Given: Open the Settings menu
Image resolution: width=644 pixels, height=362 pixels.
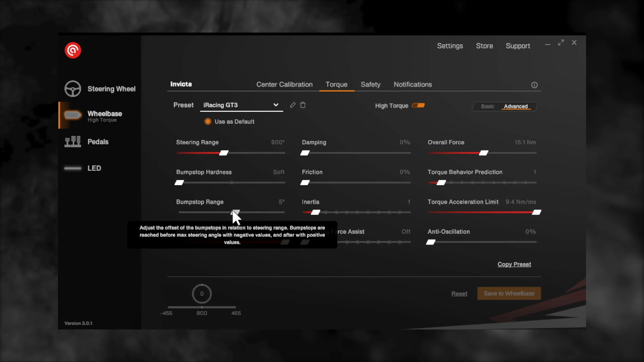Looking at the screenshot, I should pyautogui.click(x=450, y=46).
